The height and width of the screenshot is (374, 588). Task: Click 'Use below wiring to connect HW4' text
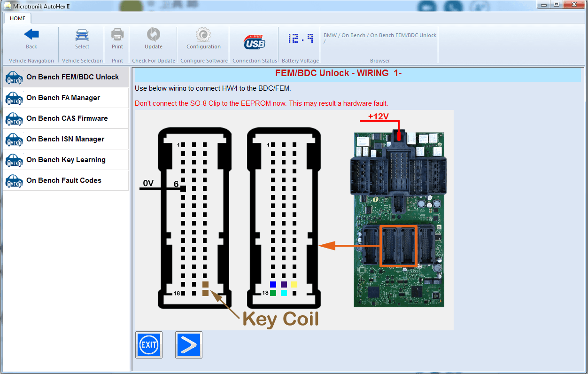(213, 88)
